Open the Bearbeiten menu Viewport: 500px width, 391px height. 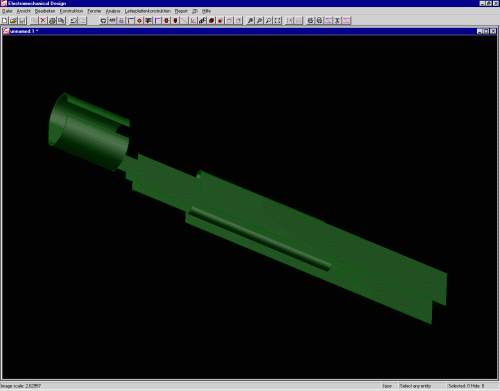(x=45, y=11)
